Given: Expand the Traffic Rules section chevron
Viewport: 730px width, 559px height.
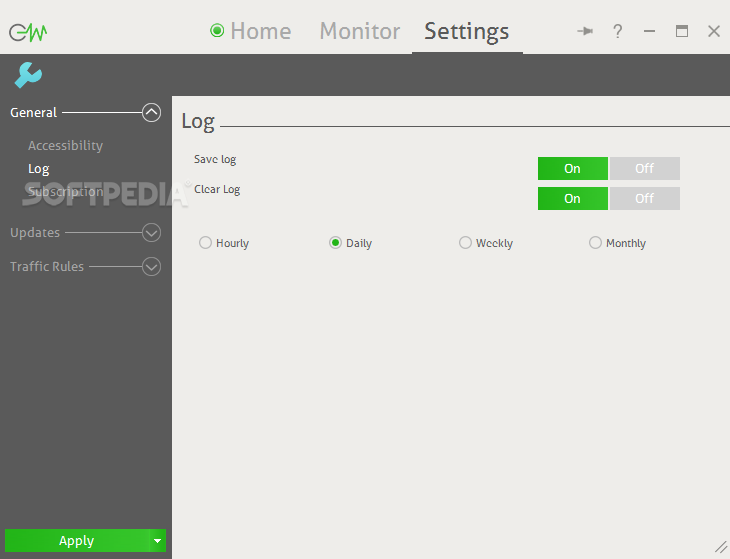Looking at the screenshot, I should [151, 267].
